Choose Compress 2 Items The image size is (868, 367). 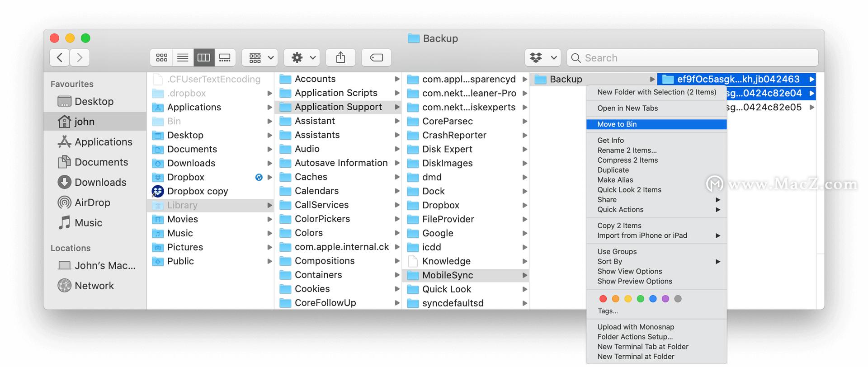coord(656,160)
